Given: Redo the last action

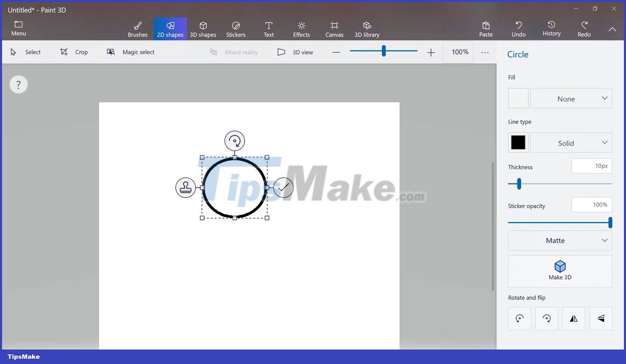Looking at the screenshot, I should (584, 29).
